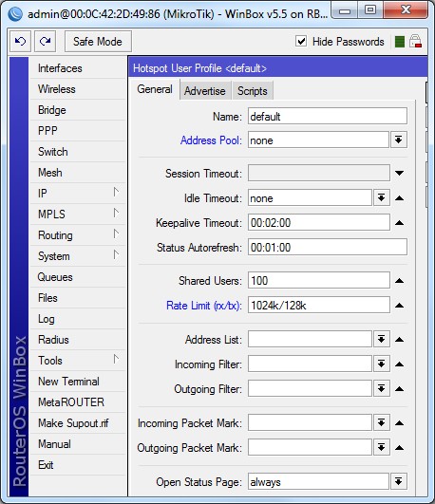Viewport: 435px width, 504px height.
Task: Click the Redo arrow toolbar icon
Action: click(45, 41)
